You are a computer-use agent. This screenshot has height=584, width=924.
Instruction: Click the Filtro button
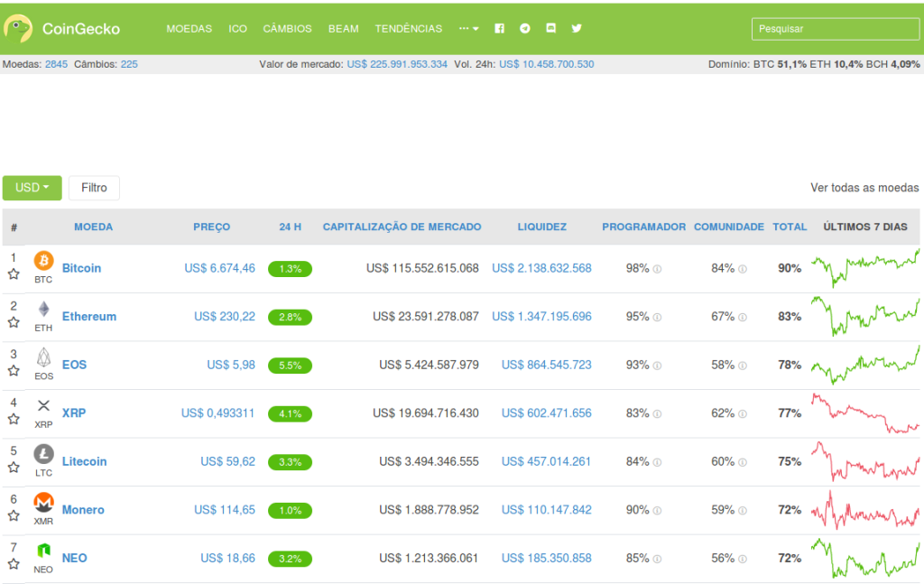click(94, 188)
